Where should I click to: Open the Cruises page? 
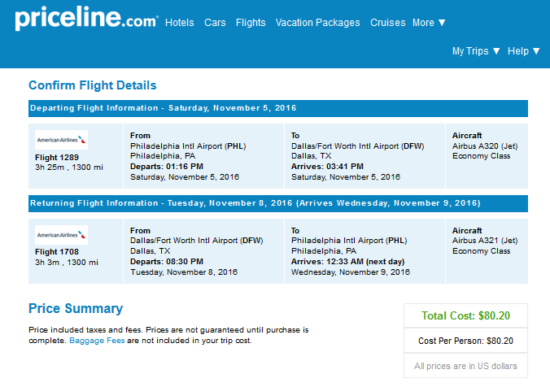point(388,23)
